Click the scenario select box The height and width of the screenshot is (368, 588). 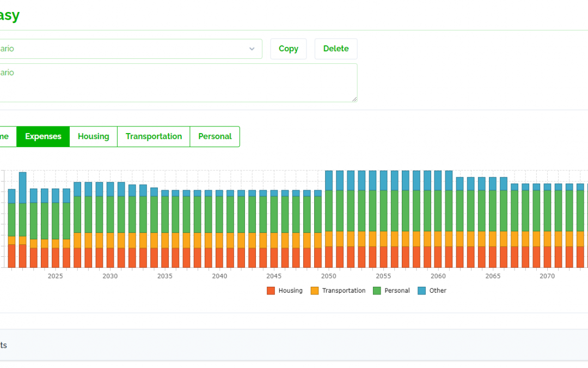point(130,49)
